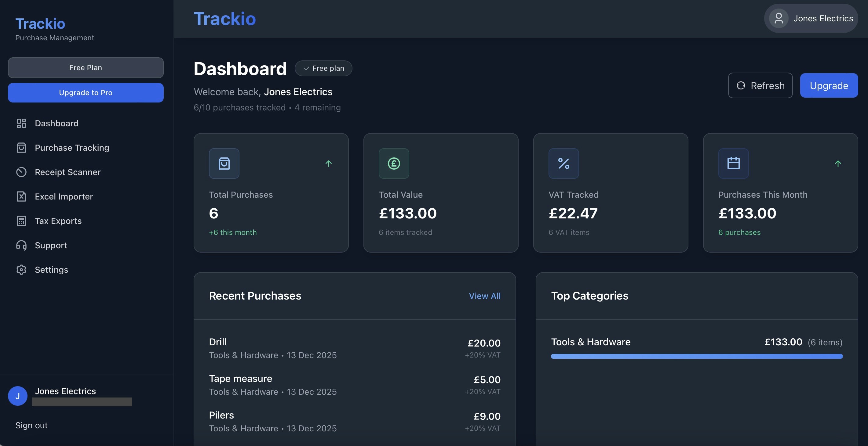The width and height of the screenshot is (868, 446).
Task: Click the Total Value pound icon
Action: [394, 164]
